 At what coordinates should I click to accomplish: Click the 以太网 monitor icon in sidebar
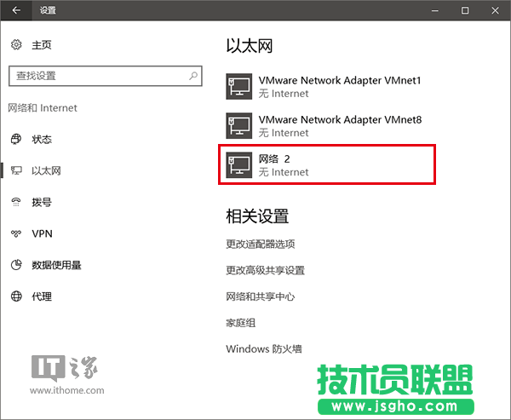coord(16,170)
